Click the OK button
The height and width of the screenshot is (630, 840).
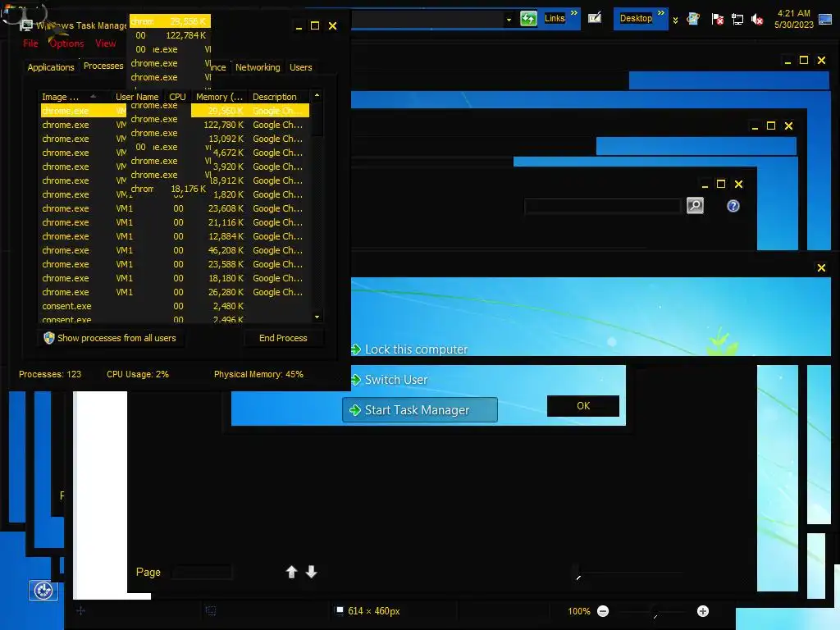[x=583, y=405]
